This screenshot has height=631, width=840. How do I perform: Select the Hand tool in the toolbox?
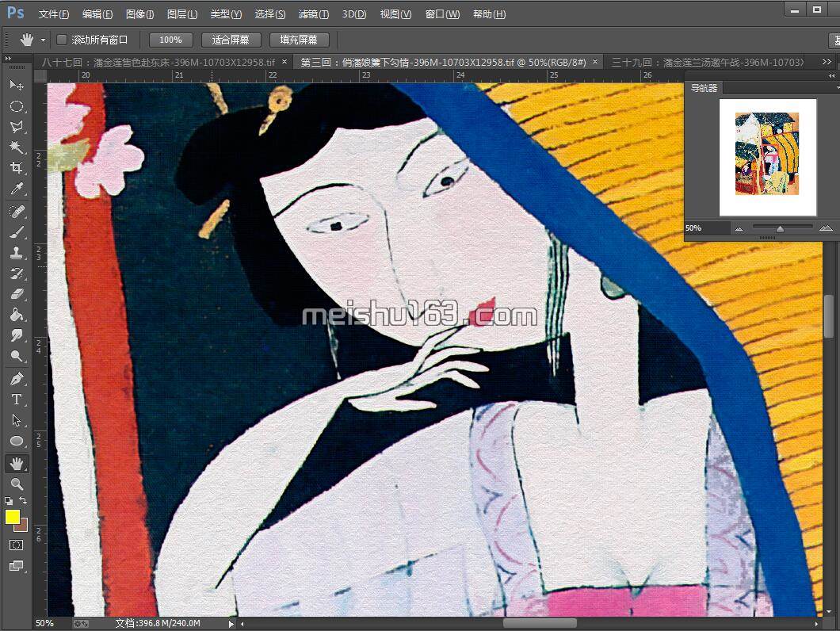[x=17, y=464]
